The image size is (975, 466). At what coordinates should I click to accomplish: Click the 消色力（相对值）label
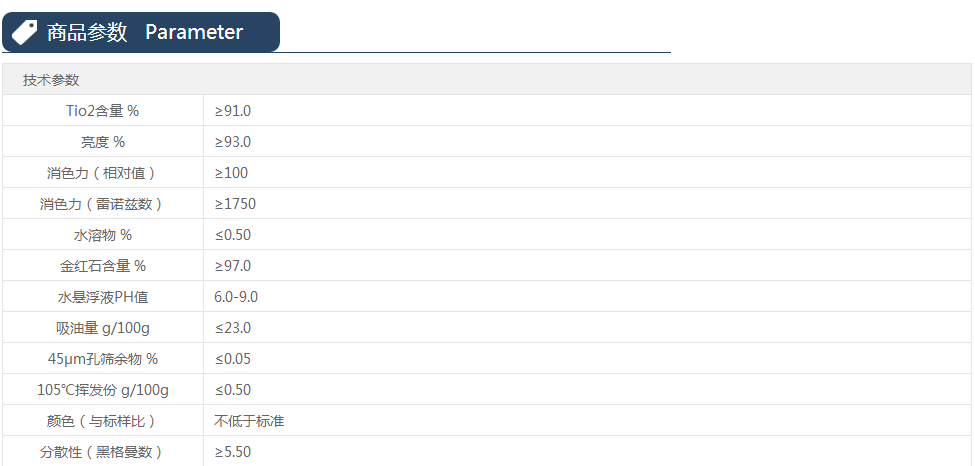click(x=103, y=173)
